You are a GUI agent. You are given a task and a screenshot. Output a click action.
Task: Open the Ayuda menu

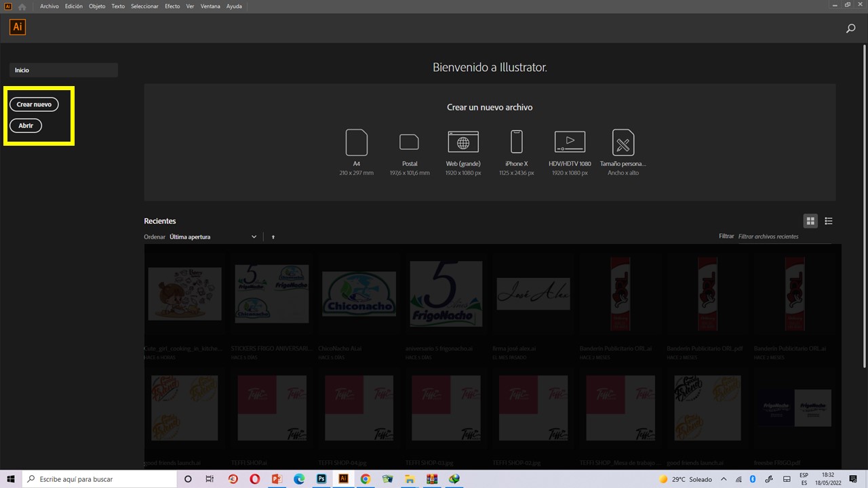[x=234, y=6]
